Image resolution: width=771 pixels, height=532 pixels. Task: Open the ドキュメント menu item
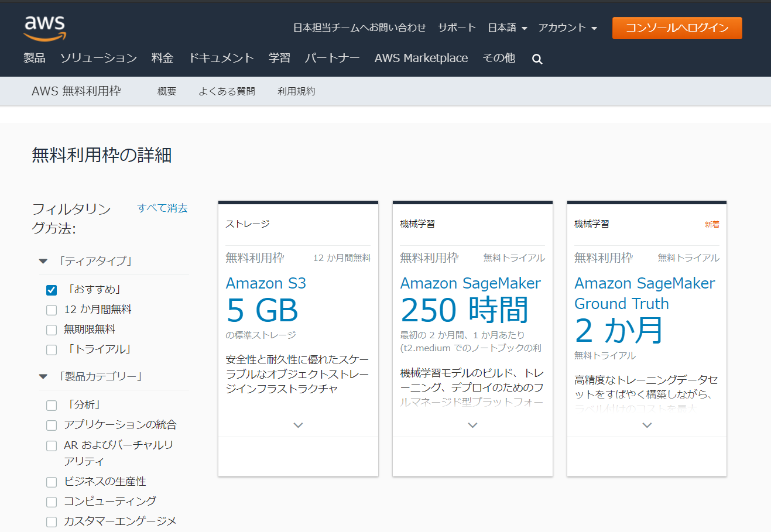coord(221,58)
